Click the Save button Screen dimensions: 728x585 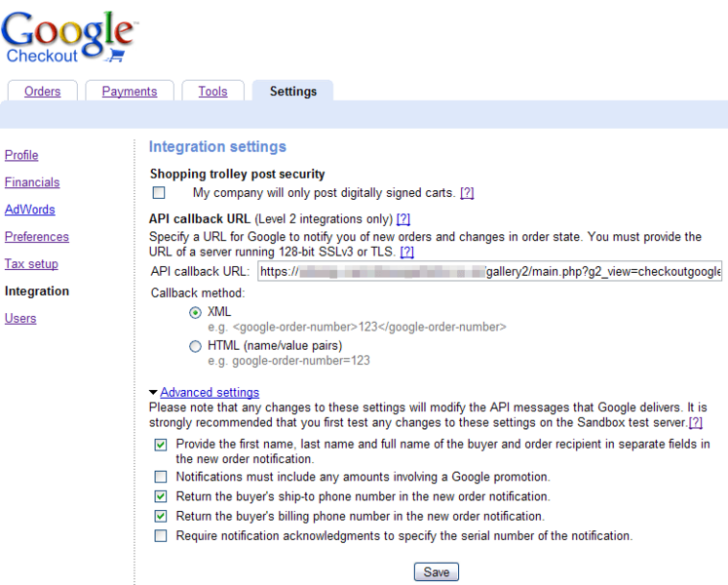[x=437, y=572]
